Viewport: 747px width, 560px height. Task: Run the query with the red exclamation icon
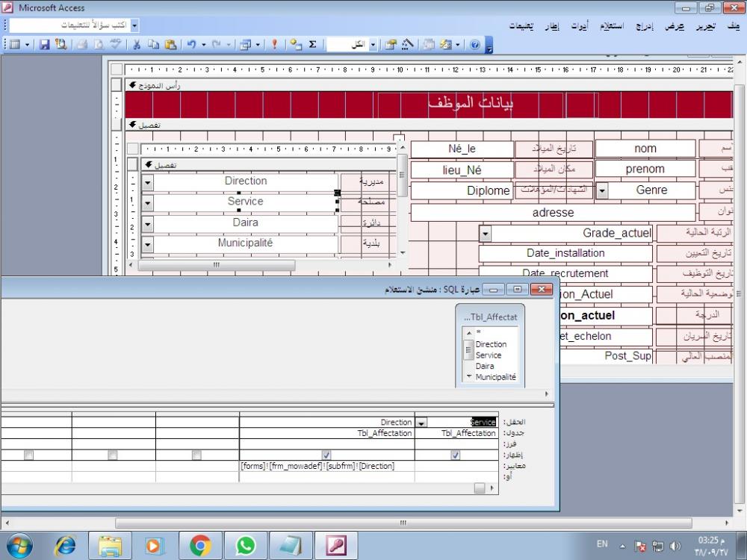pos(274,45)
